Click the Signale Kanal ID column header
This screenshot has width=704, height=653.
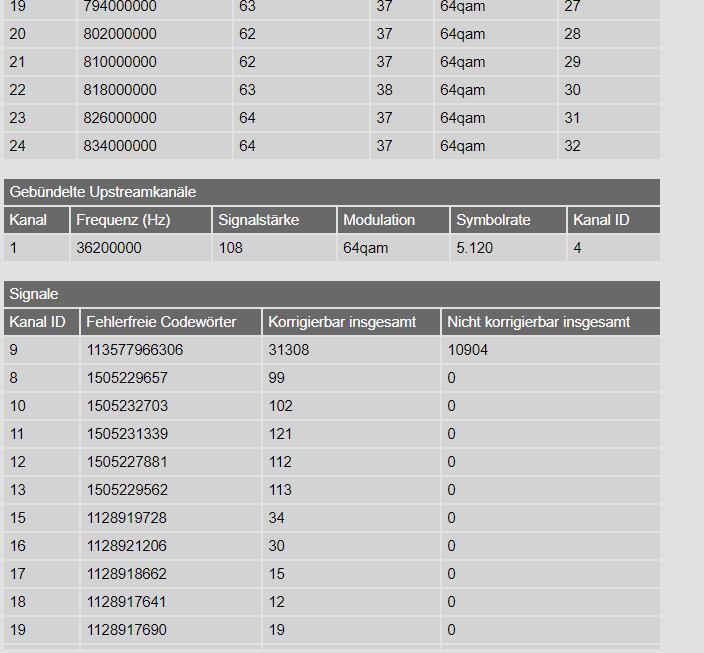41,322
